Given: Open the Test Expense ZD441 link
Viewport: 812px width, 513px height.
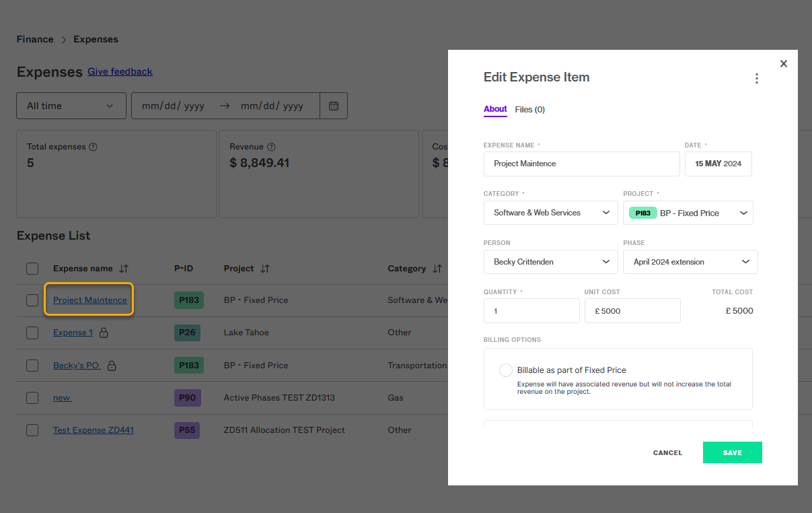Looking at the screenshot, I should point(94,430).
